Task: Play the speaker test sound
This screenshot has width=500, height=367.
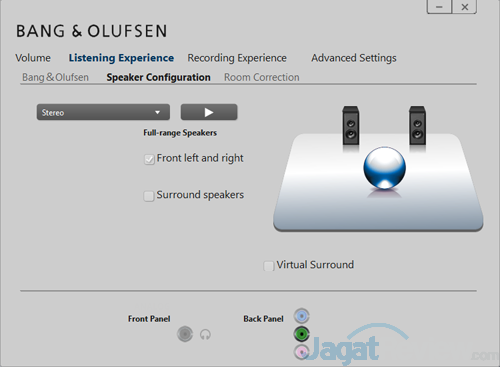Action: (x=209, y=112)
